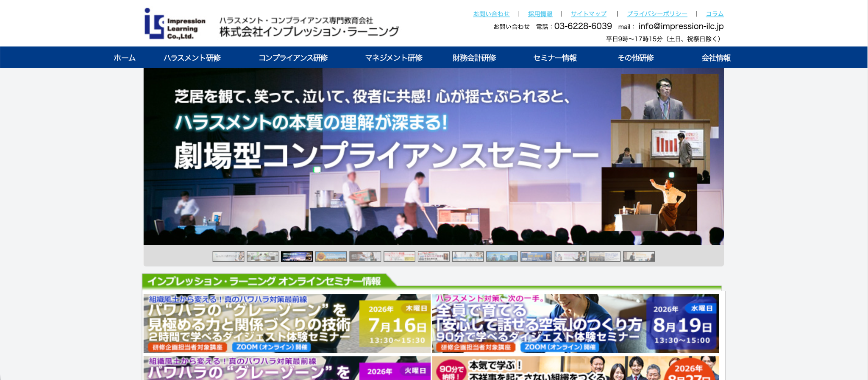This screenshot has width=868, height=380.
Task: Click the オンラインセミナー情報 section heading
Action: (264, 281)
